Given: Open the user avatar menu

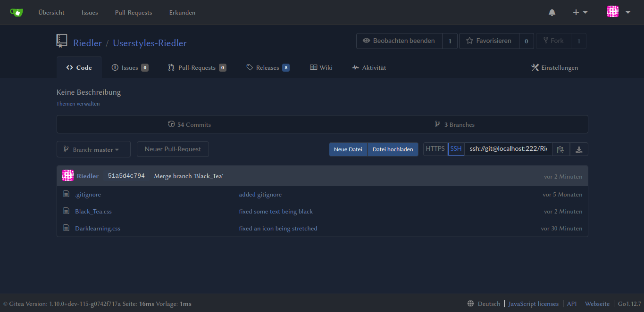Looking at the screenshot, I should (x=619, y=12).
